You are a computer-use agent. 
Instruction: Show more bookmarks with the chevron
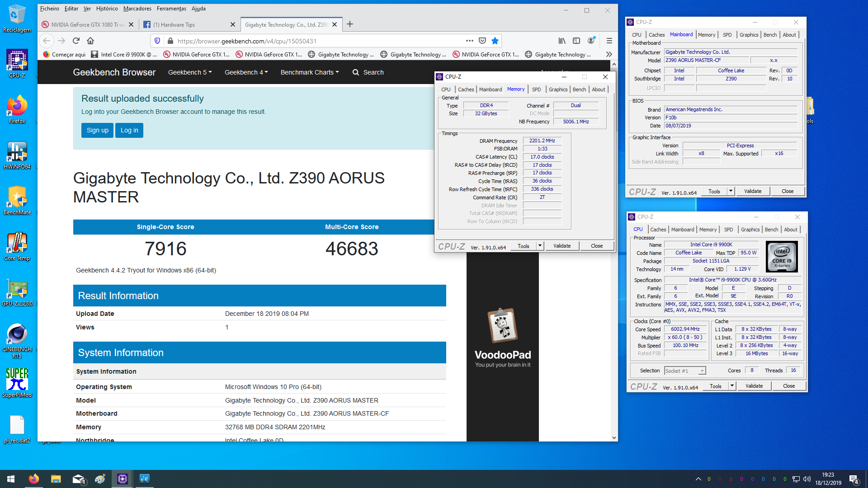coord(609,54)
